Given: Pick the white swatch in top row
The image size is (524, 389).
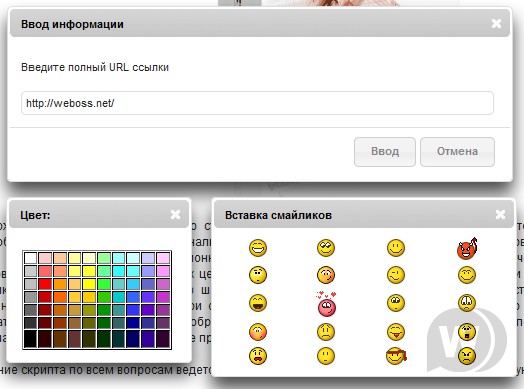Looking at the screenshot, I should [30, 258].
